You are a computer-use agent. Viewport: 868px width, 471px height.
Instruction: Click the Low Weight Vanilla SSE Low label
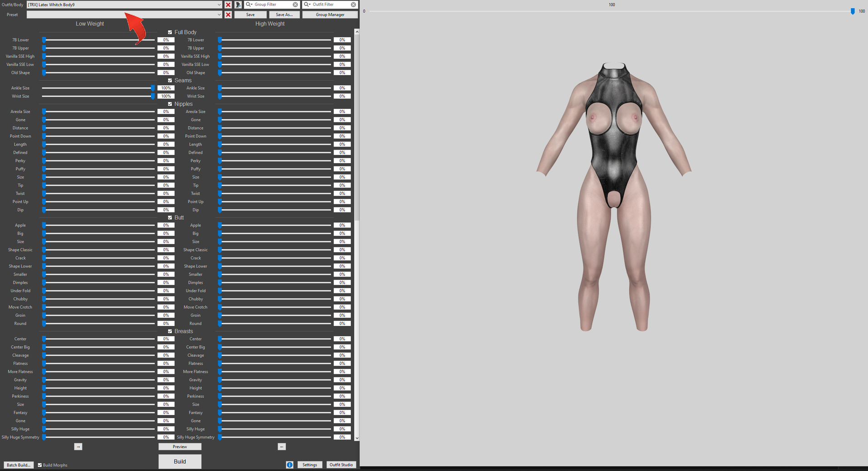tap(20, 65)
